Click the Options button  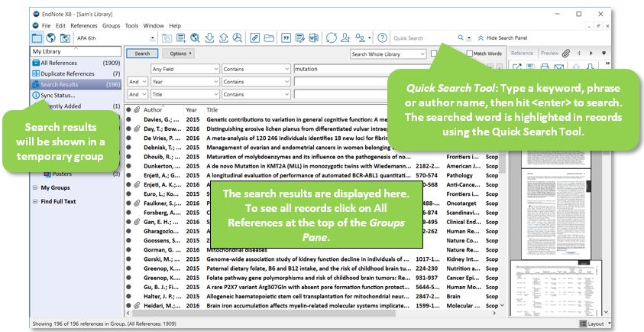coord(178,54)
